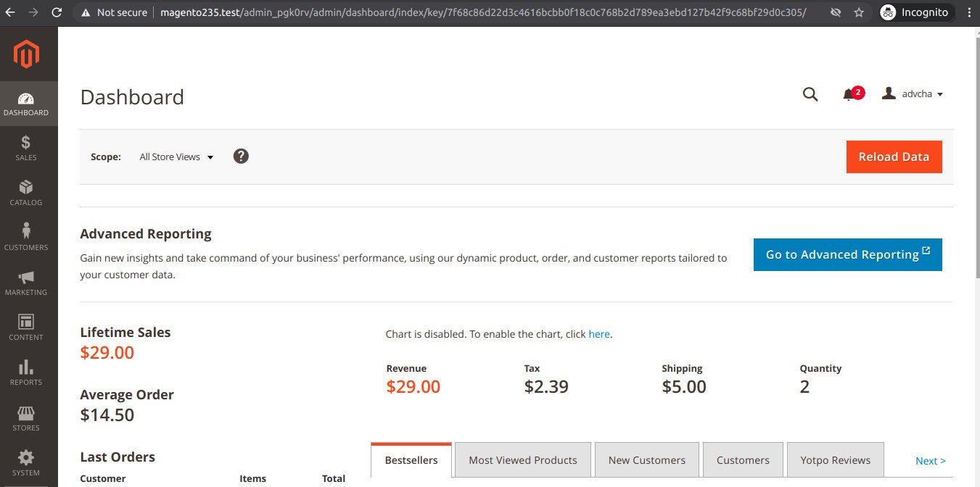Open the Marketing megaphone menu
980x487 pixels.
click(x=26, y=283)
